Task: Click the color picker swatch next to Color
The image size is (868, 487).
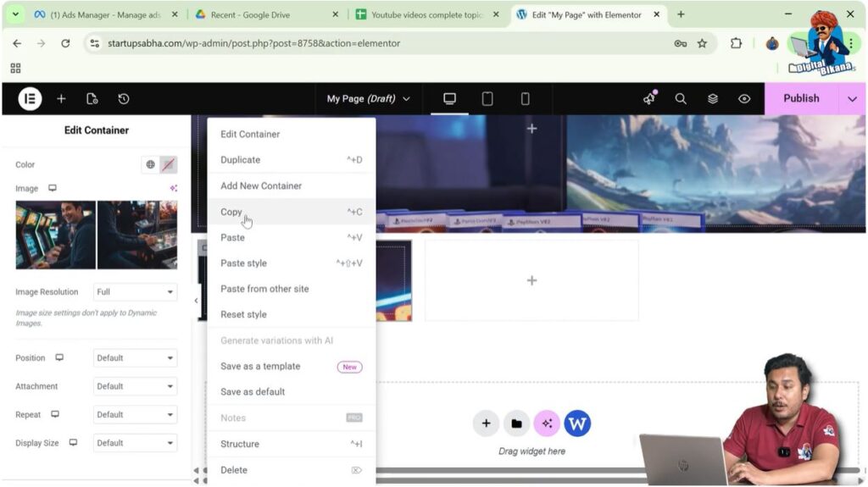Action: pos(169,164)
